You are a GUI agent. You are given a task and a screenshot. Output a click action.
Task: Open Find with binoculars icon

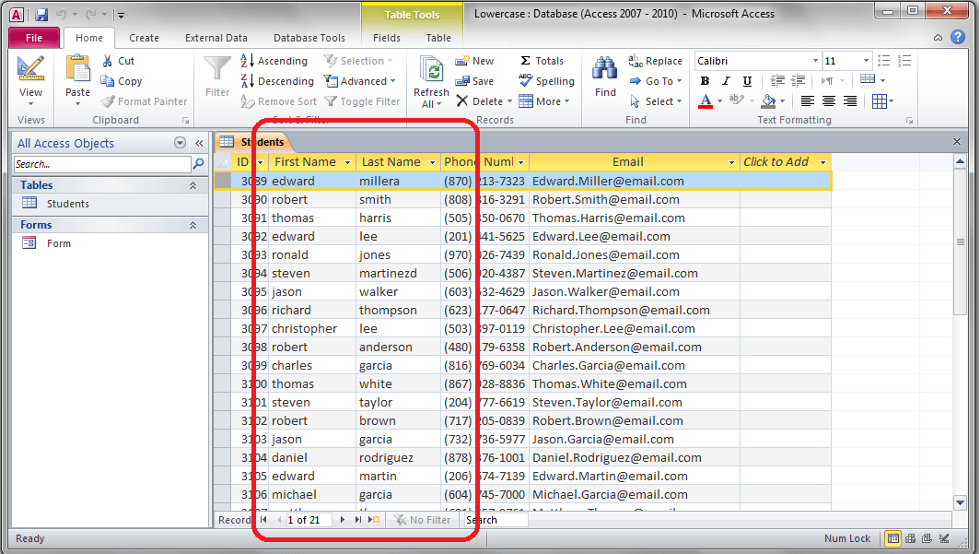pyautogui.click(x=605, y=69)
